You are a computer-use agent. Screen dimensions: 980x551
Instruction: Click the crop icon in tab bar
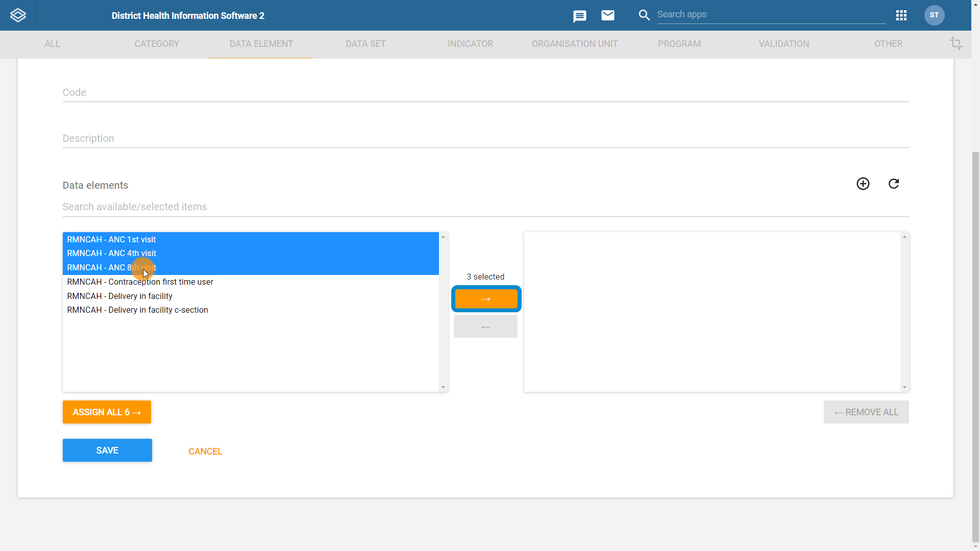(x=955, y=44)
